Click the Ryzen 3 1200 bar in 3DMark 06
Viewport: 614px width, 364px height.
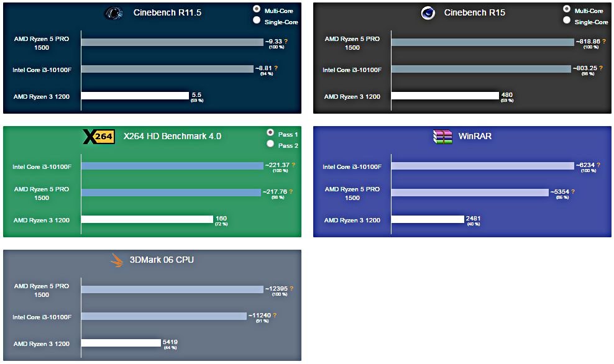click(x=121, y=343)
